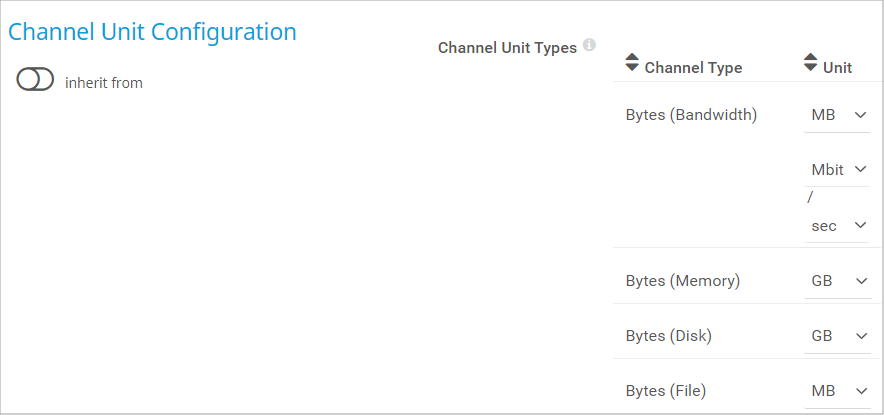Sort by the Unit column header
Screen dimensions: 884x415
pos(837,68)
